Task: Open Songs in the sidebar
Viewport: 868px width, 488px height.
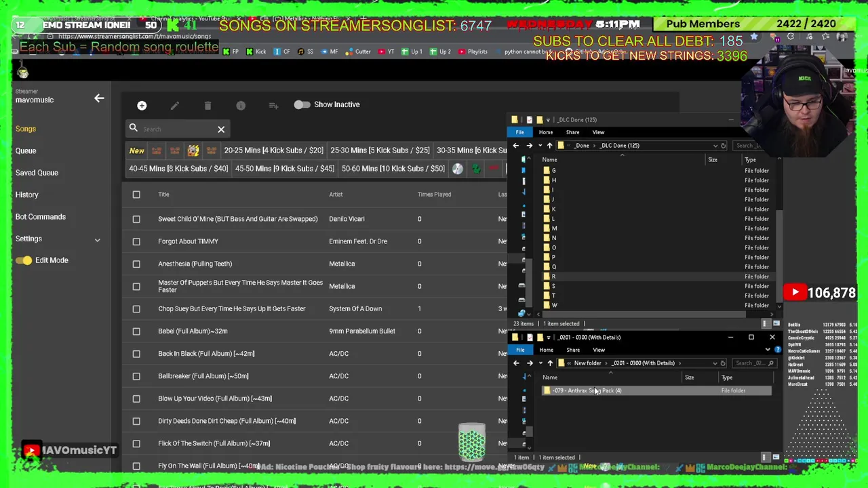Action: 26,129
